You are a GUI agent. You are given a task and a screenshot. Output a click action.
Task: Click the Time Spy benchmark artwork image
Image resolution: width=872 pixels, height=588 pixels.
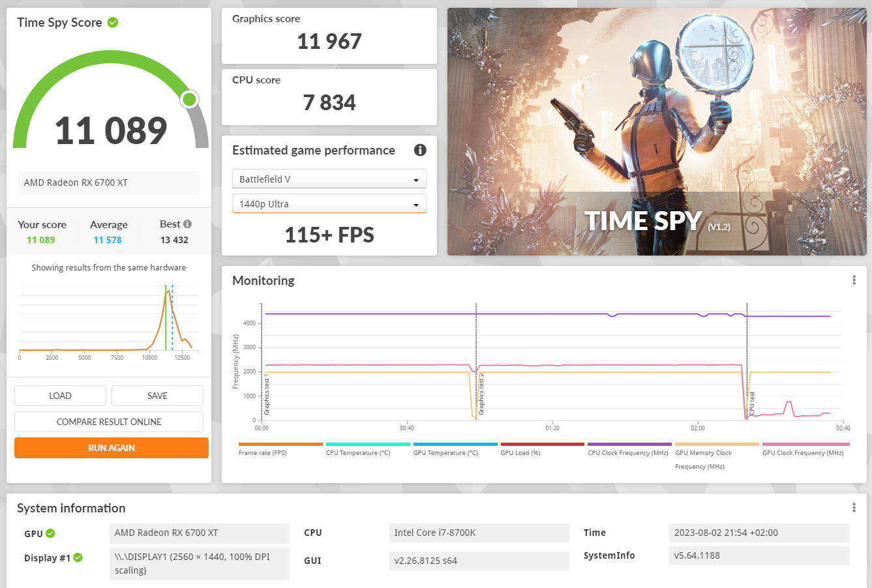coord(657,132)
